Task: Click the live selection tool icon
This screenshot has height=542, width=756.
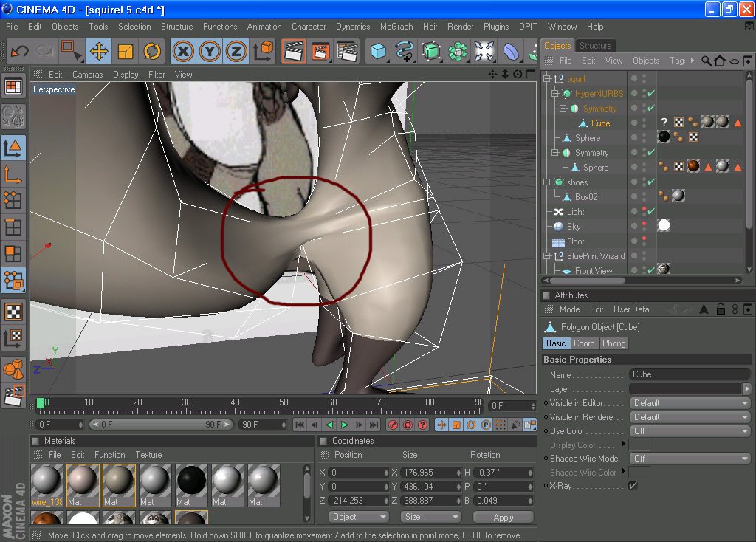Action: (x=72, y=51)
